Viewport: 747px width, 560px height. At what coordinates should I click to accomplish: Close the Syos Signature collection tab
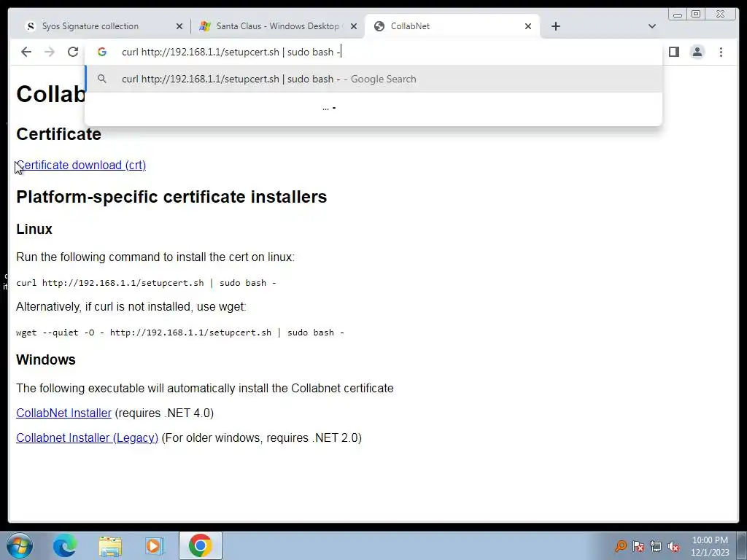point(179,26)
